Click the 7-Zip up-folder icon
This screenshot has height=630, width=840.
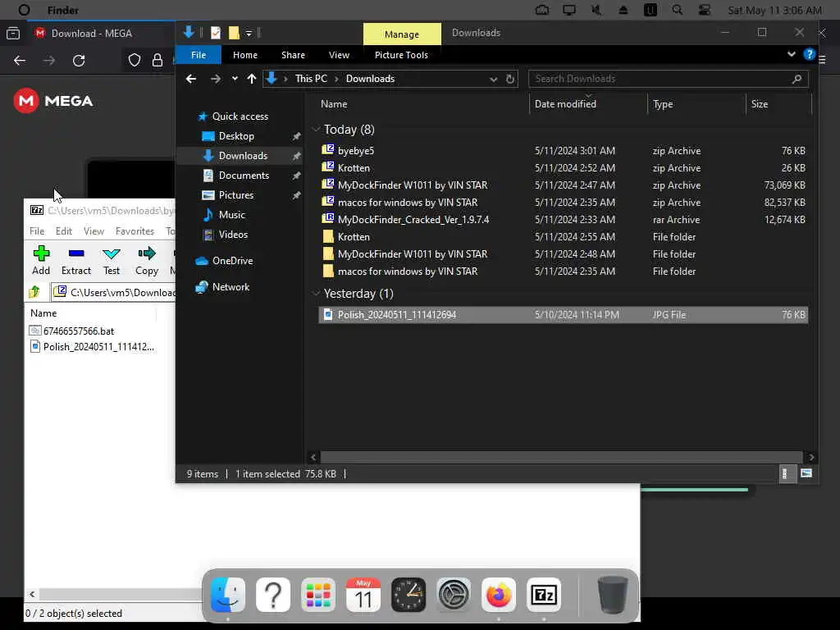(x=34, y=292)
